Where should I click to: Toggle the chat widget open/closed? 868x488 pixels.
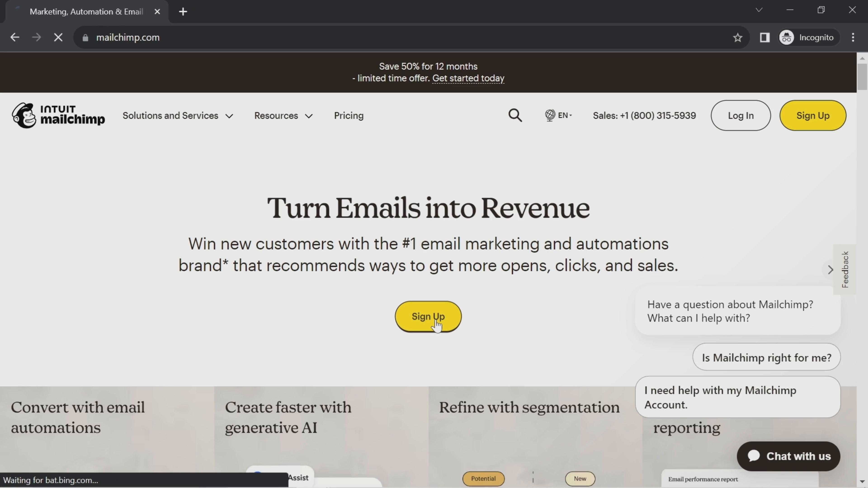point(788,456)
